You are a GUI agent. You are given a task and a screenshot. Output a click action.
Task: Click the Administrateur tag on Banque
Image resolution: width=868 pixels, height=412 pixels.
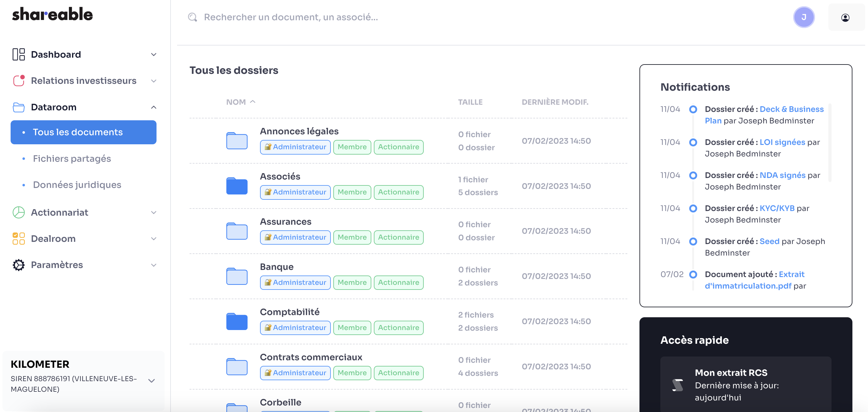point(295,282)
